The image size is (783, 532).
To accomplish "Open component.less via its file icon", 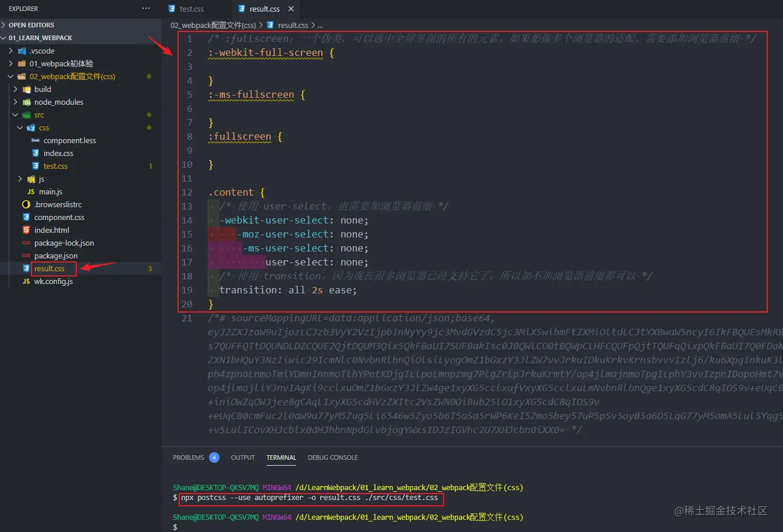I will 36,140.
